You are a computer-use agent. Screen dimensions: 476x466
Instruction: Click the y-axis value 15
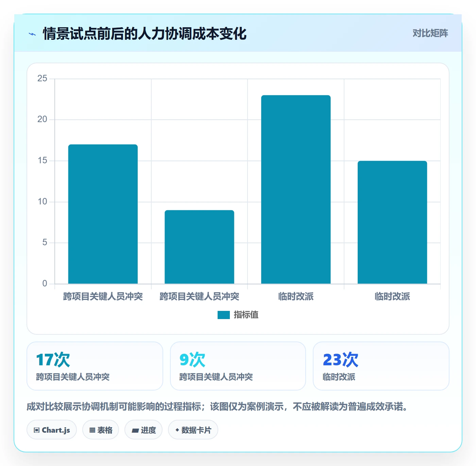tap(42, 161)
